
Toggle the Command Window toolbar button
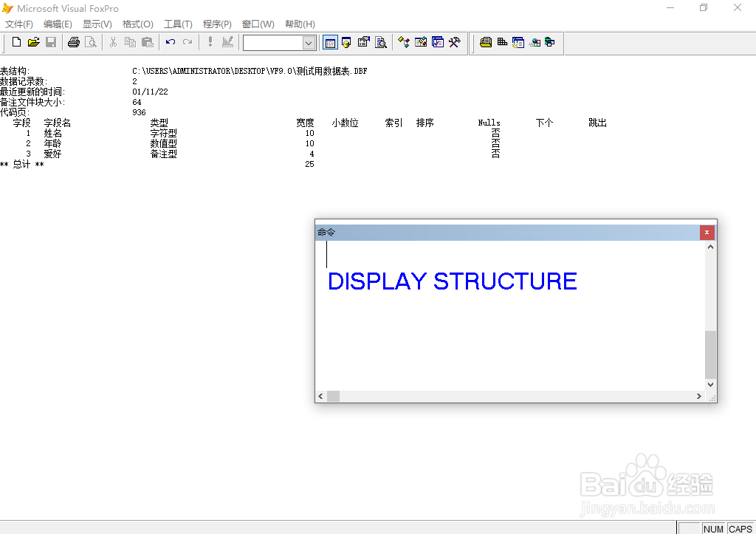click(330, 43)
